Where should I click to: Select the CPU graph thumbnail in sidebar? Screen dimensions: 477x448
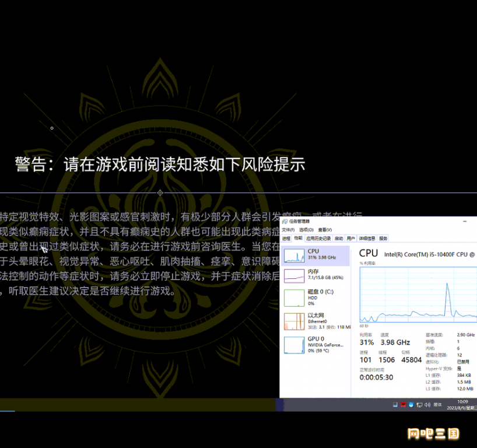pos(294,256)
